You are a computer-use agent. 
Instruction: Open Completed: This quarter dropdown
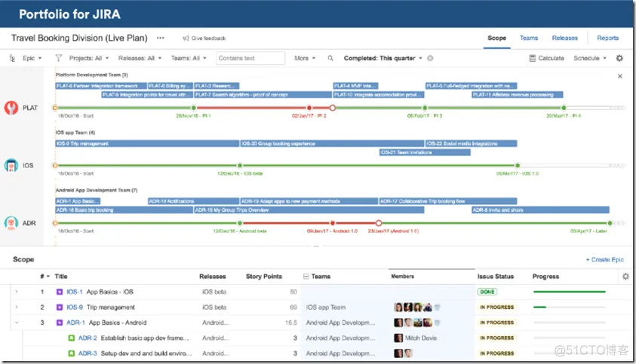(x=383, y=58)
